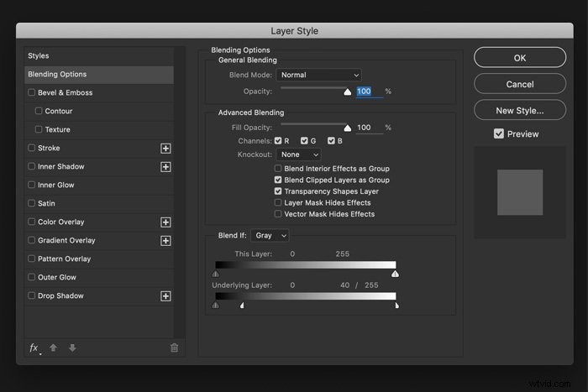Click the New Style... button
This screenshot has height=392, width=588.
(x=520, y=111)
